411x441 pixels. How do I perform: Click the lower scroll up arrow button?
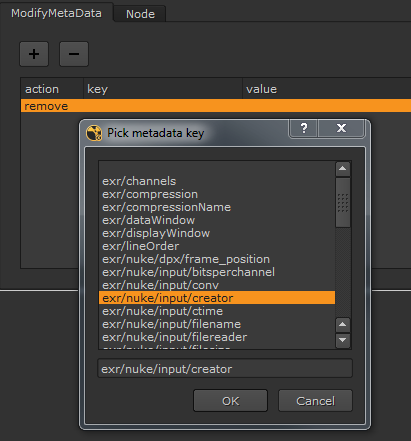click(x=343, y=325)
